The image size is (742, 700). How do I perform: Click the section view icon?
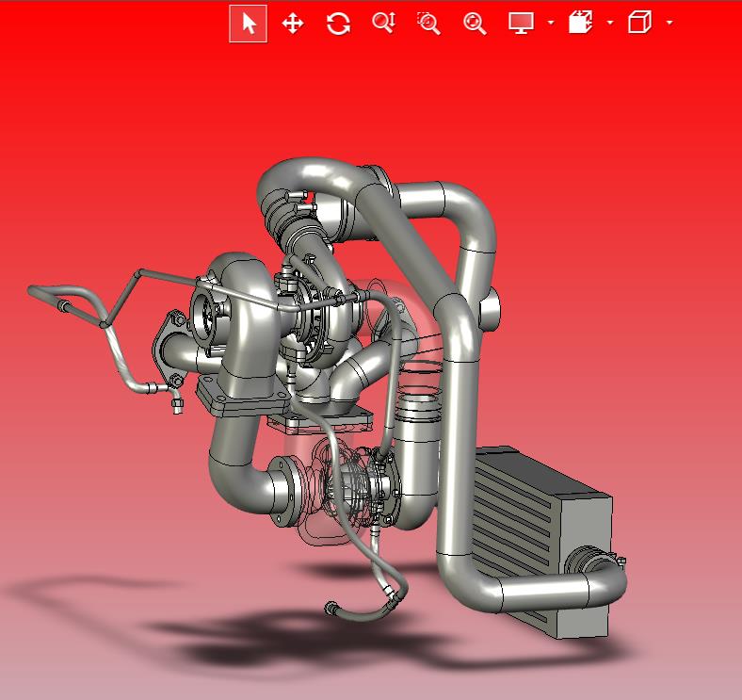[581, 23]
